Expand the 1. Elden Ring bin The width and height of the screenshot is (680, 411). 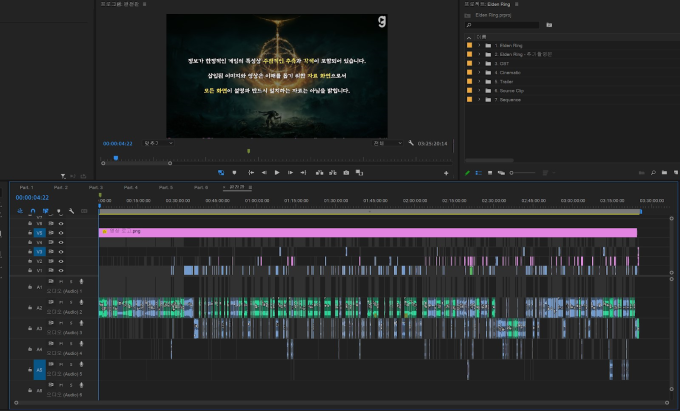tap(479, 45)
